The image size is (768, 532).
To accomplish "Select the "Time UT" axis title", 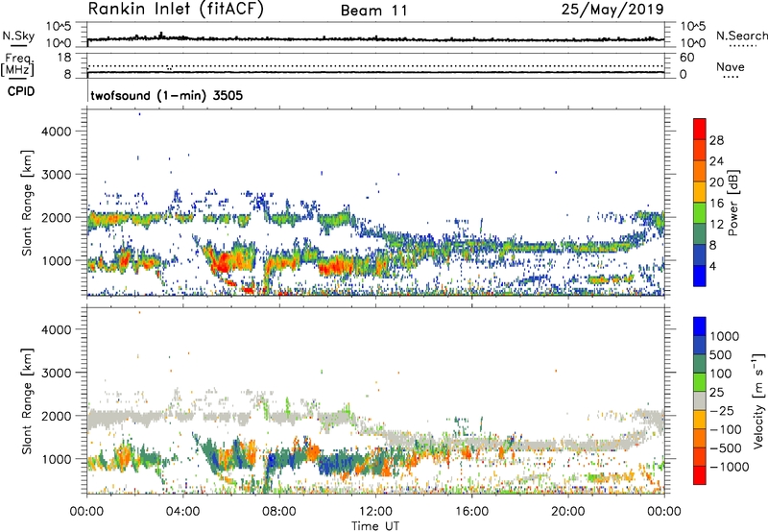I will tap(375, 526).
